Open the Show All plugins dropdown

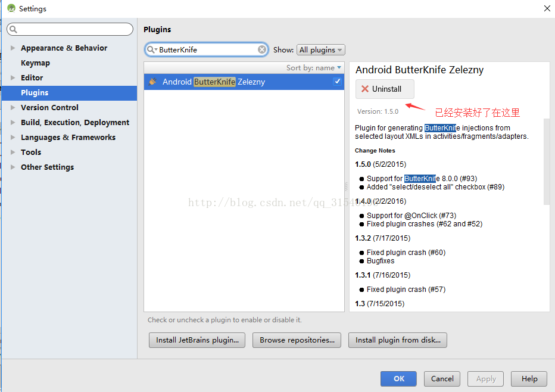pos(321,50)
